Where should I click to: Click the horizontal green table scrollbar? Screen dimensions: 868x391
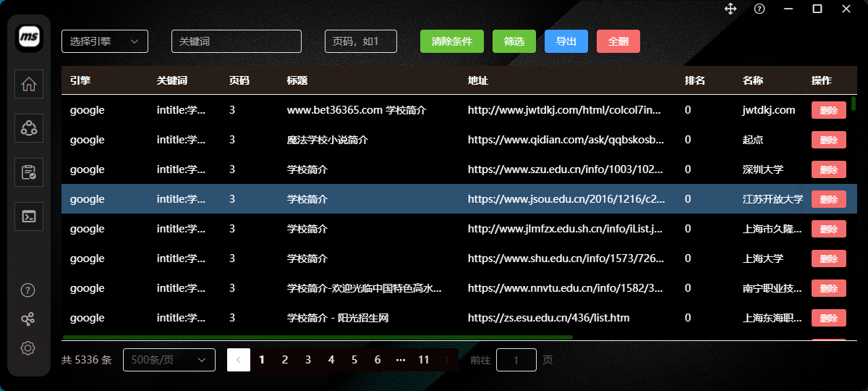[318, 337]
